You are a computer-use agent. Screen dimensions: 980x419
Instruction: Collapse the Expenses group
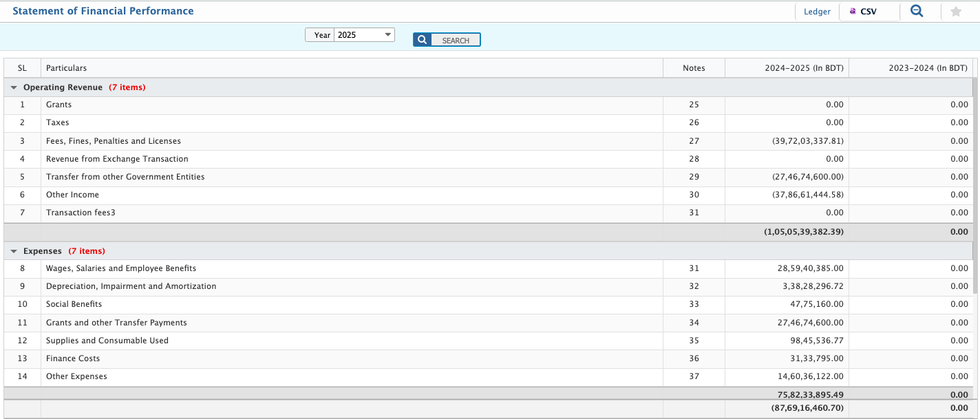[x=14, y=251]
